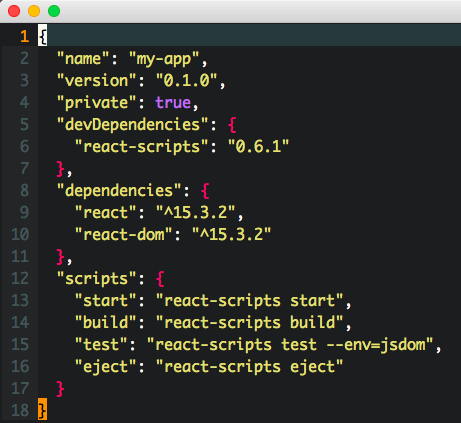Click the yellow minimize window button

[x=34, y=11]
